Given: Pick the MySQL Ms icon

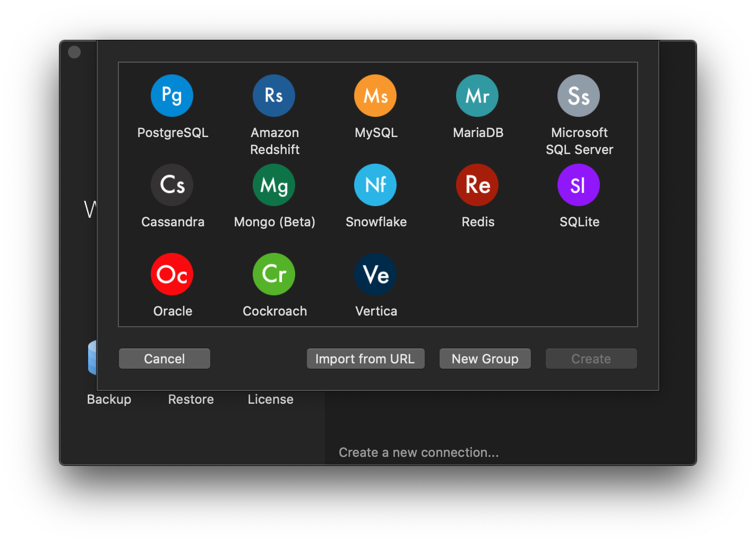Looking at the screenshot, I should pyautogui.click(x=375, y=96).
